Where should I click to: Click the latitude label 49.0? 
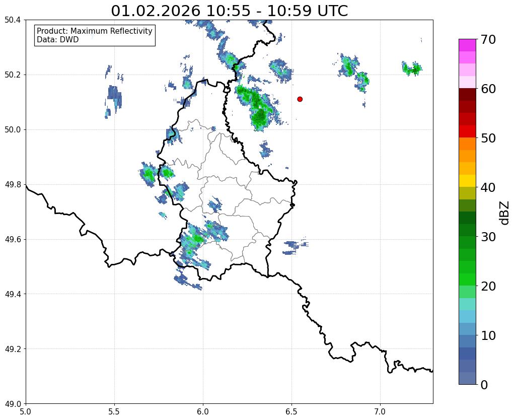pos(13,404)
